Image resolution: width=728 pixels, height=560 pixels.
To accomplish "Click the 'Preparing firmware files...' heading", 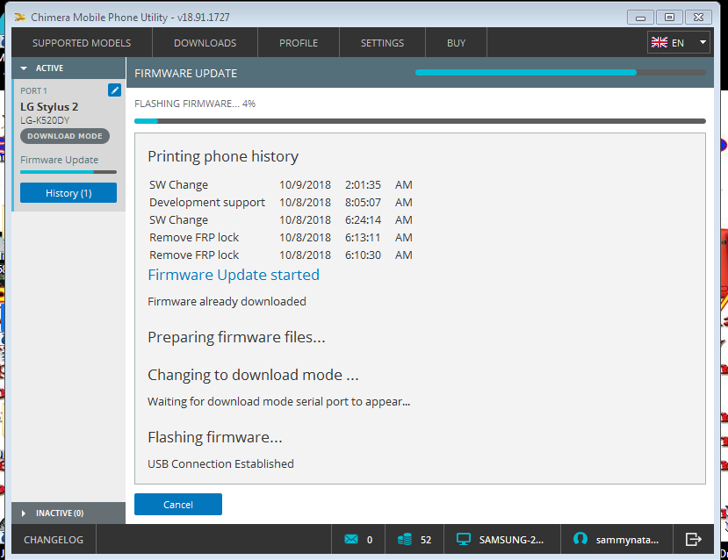I will tap(236, 337).
